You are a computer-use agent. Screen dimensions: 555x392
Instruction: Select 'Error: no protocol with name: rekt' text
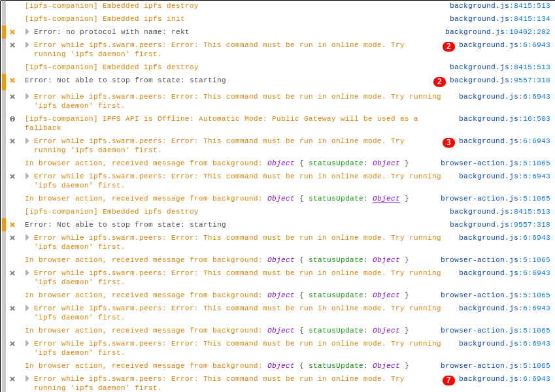pos(112,32)
